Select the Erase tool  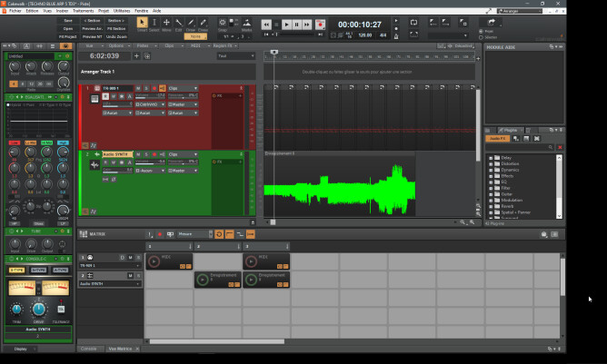point(203,23)
